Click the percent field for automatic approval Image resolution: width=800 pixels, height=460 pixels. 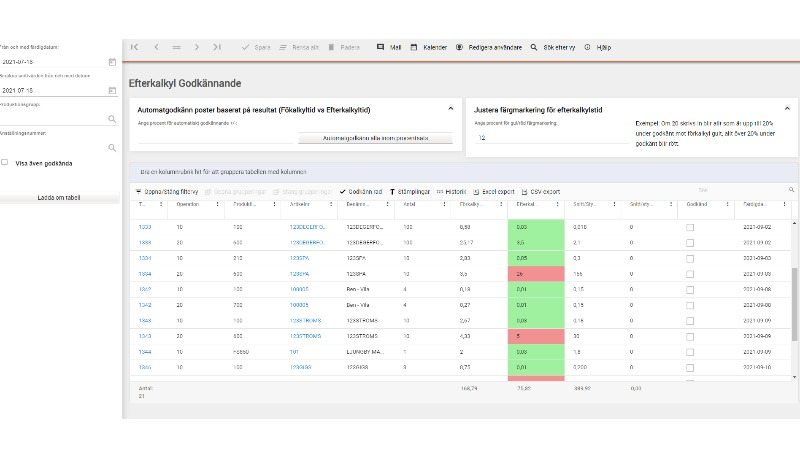point(216,138)
